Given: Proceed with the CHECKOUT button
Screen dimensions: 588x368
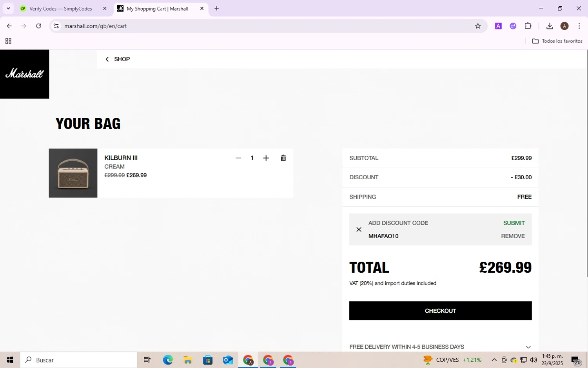Looking at the screenshot, I should click(440, 311).
